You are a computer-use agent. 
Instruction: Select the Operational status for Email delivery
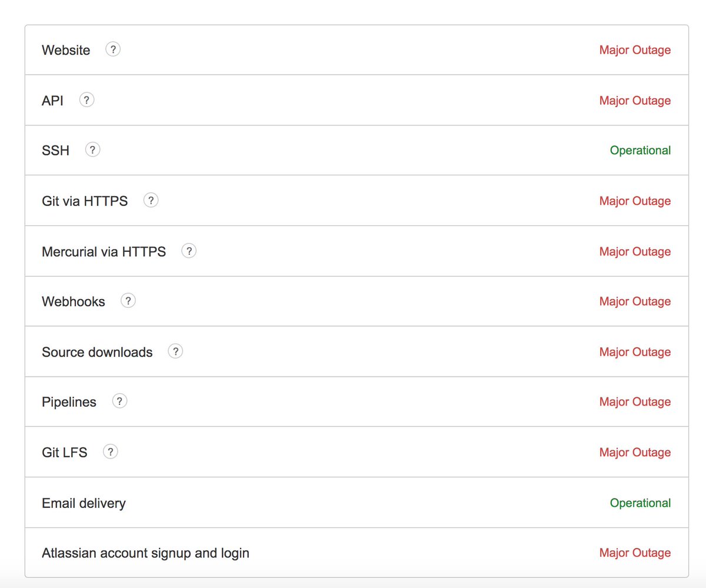click(640, 503)
